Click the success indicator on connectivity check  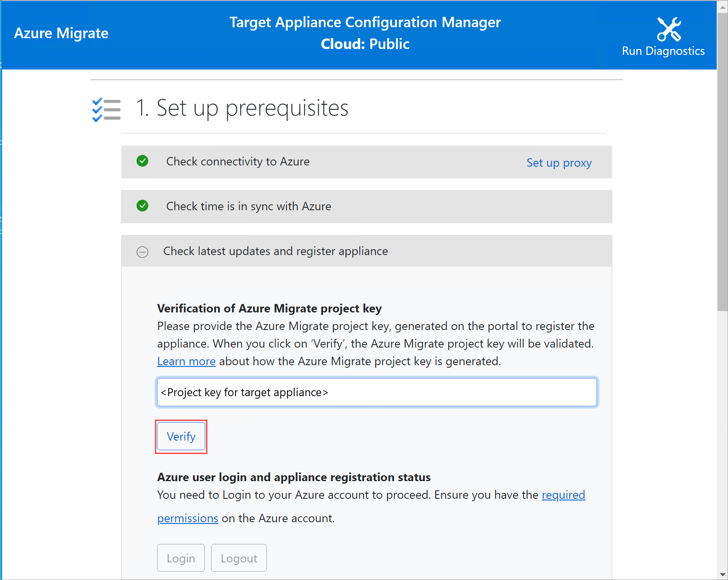pos(142,161)
